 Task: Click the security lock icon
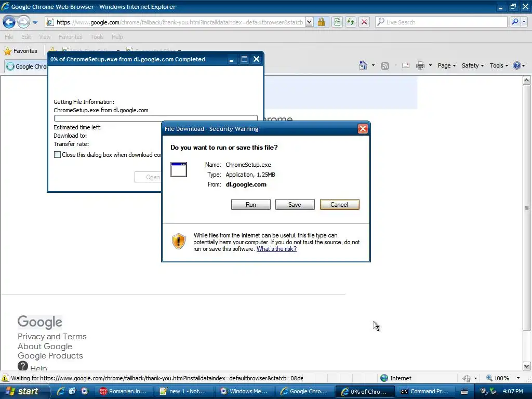pos(321,22)
